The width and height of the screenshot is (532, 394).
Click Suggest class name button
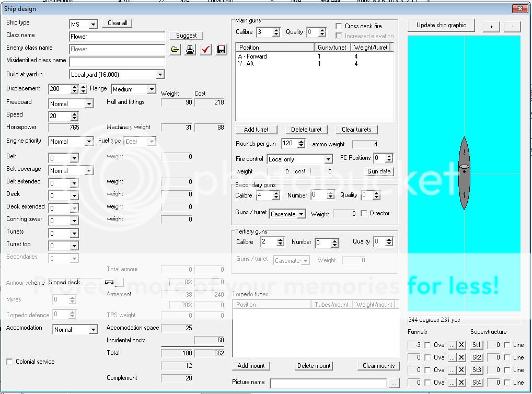[186, 36]
